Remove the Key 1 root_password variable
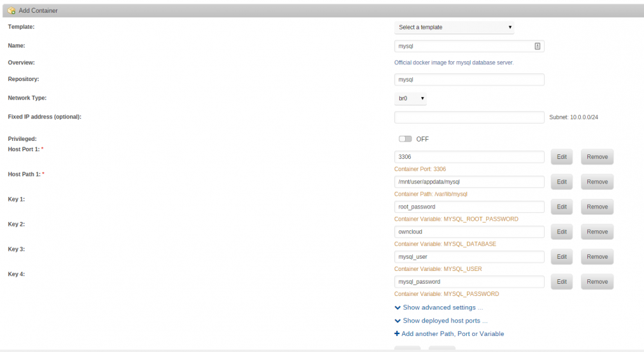Viewport: 644px width, 352px height. [597, 207]
